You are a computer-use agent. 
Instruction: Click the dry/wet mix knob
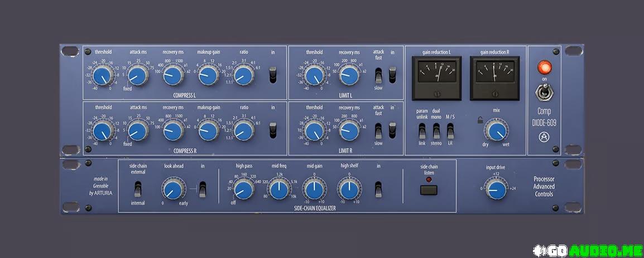(x=496, y=132)
